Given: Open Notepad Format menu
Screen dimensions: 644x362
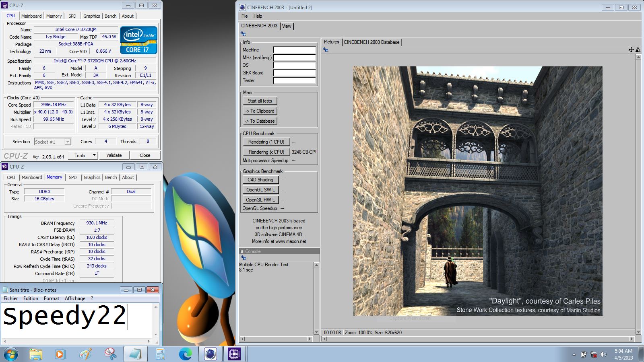Looking at the screenshot, I should (51, 298).
